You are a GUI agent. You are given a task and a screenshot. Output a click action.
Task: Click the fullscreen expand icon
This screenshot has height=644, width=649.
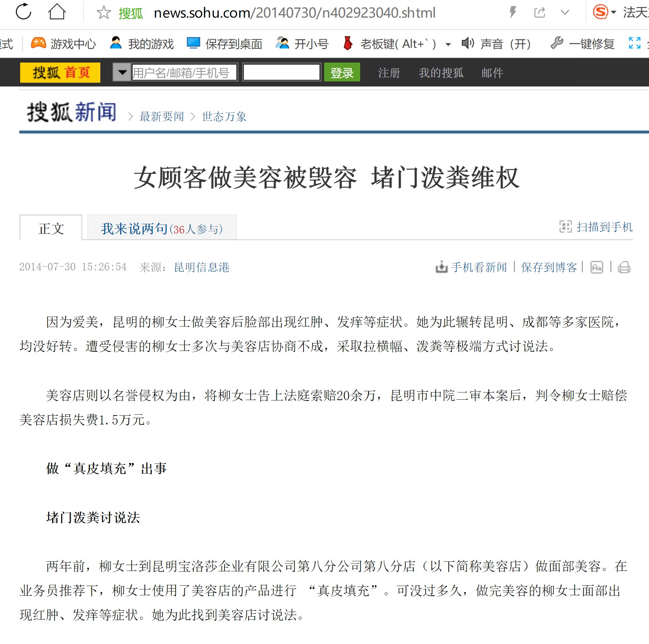coord(634,43)
